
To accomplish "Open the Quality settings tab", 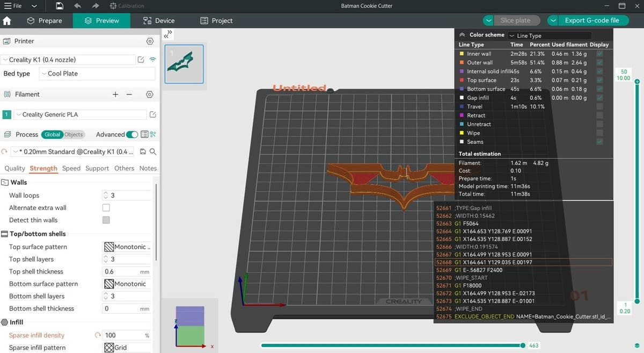I will (14, 168).
